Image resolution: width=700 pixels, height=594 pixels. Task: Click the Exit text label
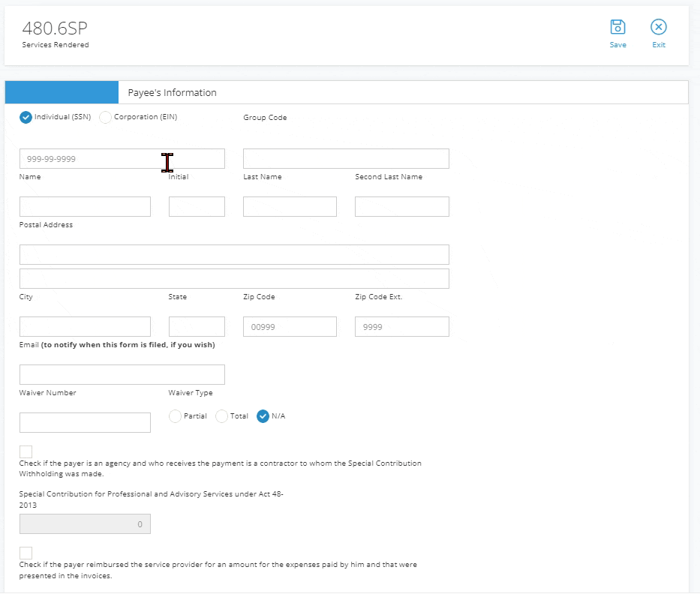(659, 45)
